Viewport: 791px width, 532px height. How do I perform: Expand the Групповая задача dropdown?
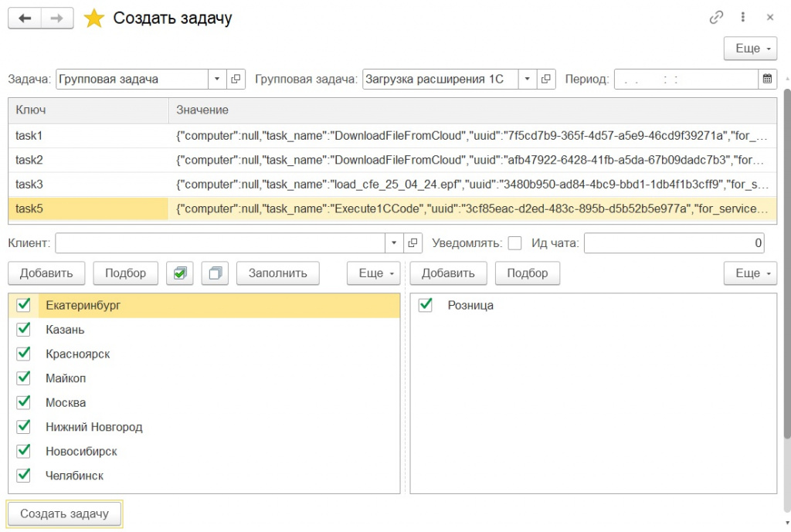(527, 79)
